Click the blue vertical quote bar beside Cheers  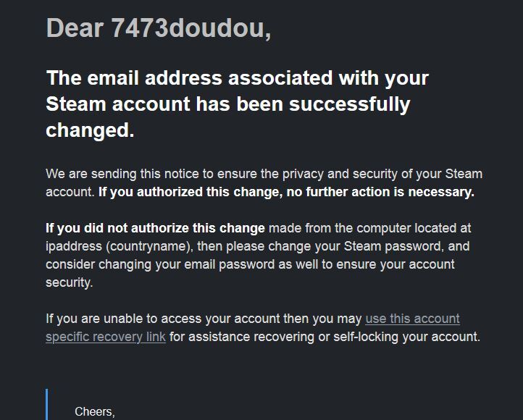pyautogui.click(x=47, y=406)
